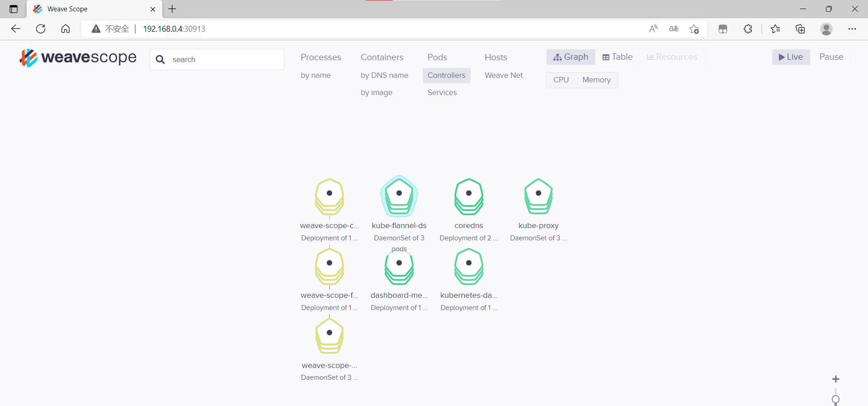Select the kubernetes-da... deployment node

coord(469,266)
